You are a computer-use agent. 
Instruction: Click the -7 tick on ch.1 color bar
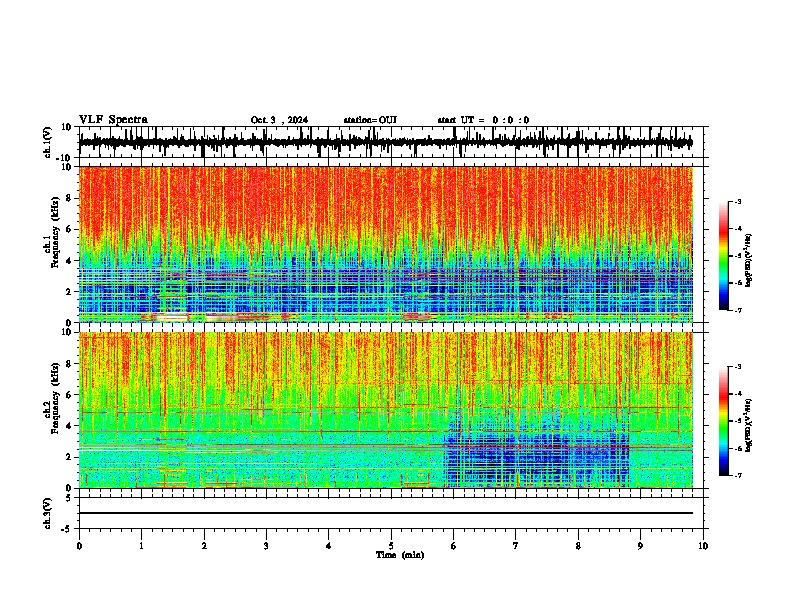[738, 310]
